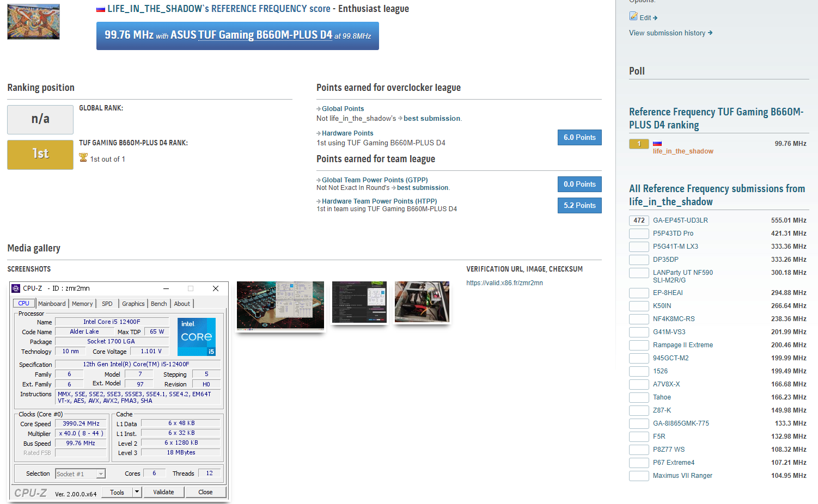The width and height of the screenshot is (818, 504).
Task: Open the user avatar image beside the score title
Action: (33, 22)
